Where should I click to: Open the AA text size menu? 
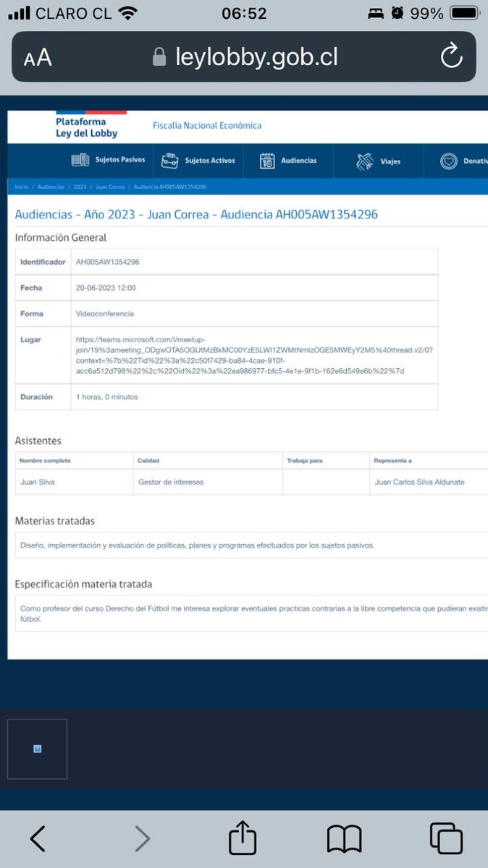tap(38, 58)
